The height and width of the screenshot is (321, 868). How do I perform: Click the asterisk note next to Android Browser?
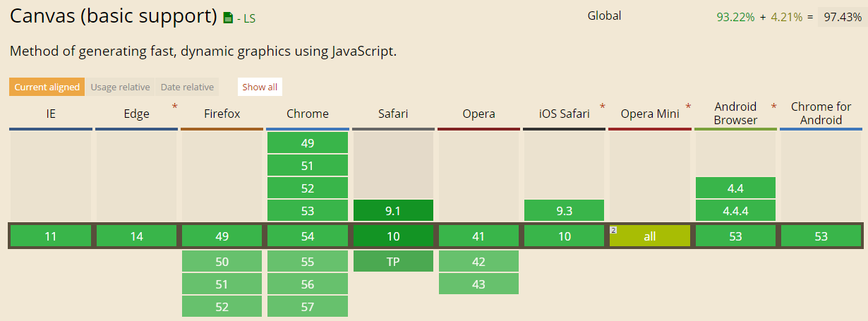[x=773, y=107]
